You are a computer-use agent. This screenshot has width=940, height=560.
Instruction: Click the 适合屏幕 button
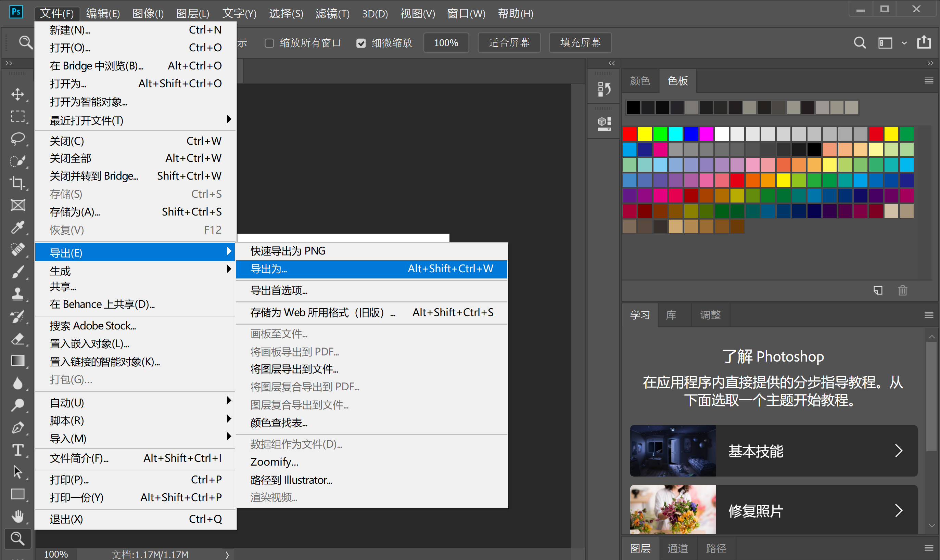tap(509, 43)
